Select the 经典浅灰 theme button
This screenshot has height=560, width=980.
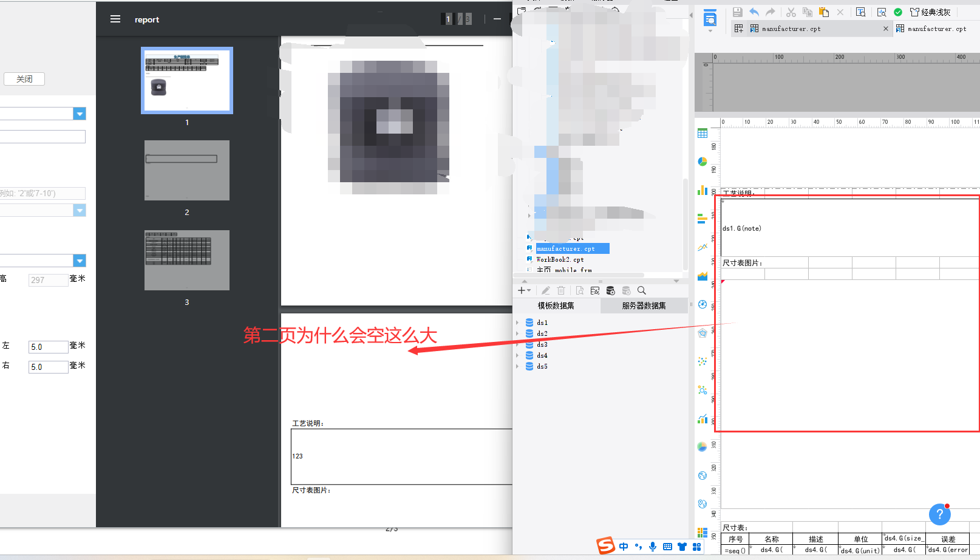(930, 12)
